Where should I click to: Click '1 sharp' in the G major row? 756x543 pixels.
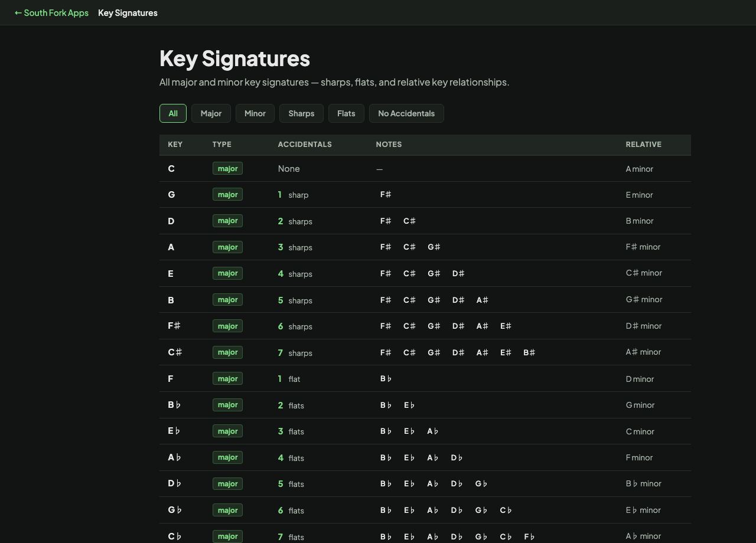[294, 195]
